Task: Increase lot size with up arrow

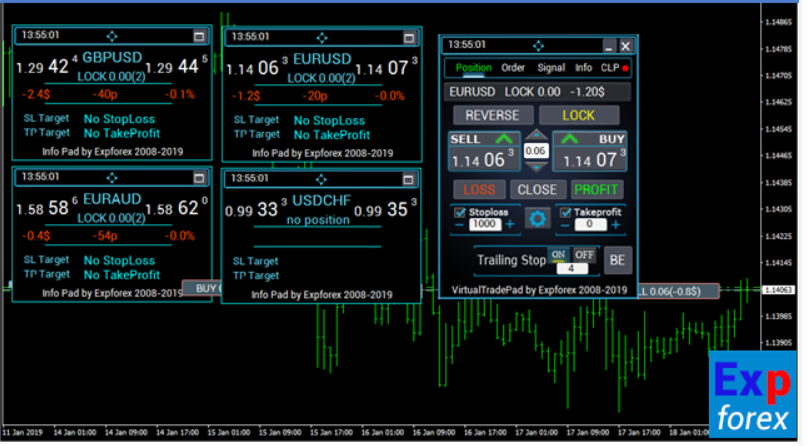Action: coord(536,135)
